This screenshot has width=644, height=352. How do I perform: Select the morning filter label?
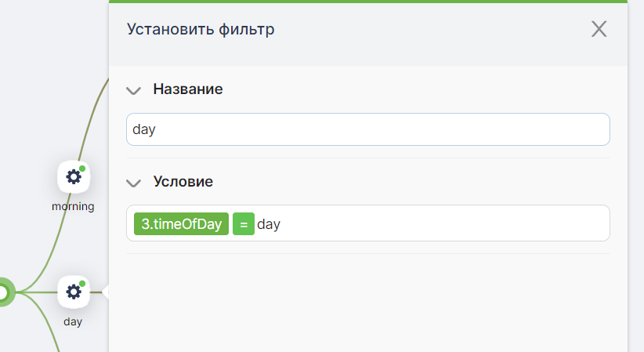coord(73,206)
